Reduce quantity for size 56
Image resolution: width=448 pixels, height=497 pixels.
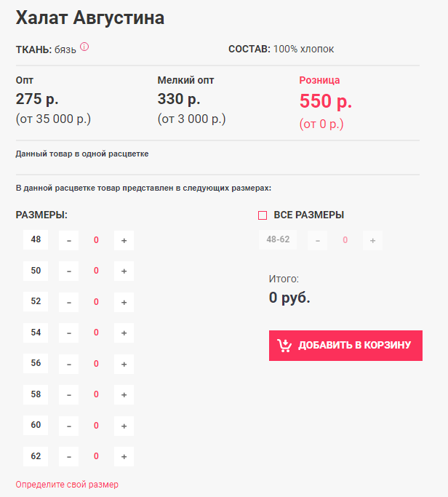[x=69, y=364]
